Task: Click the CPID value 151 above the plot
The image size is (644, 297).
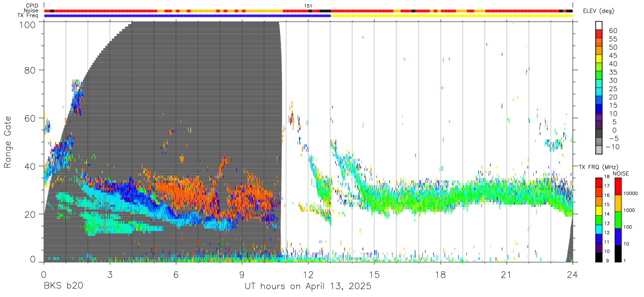Action: (x=308, y=6)
